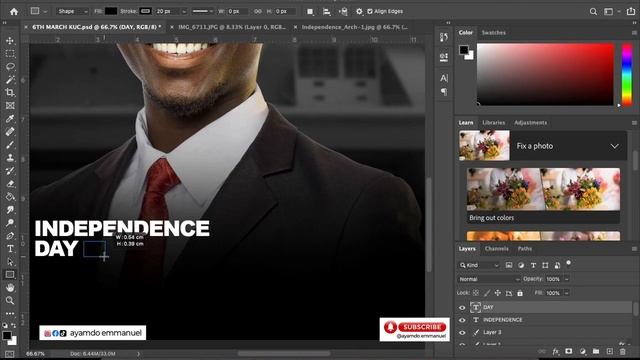Switch to IMG_6711.JPG document tab
Image resolution: width=640 pixels, height=360 pixels.
click(231, 27)
